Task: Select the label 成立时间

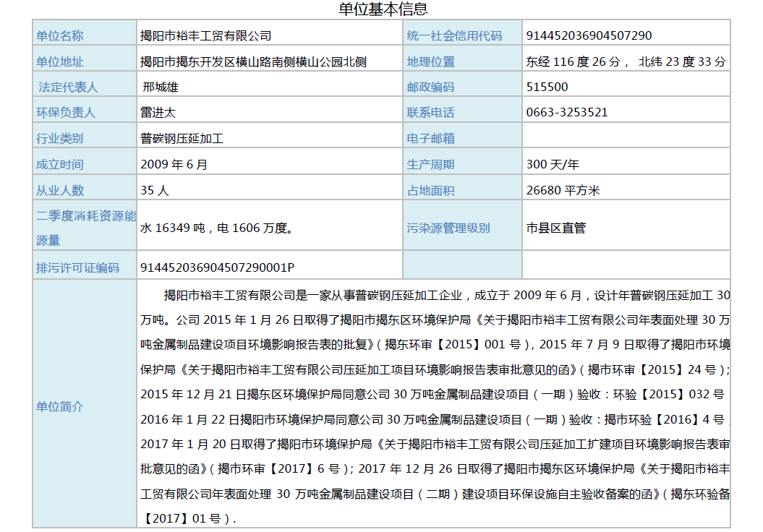Action: (60, 164)
